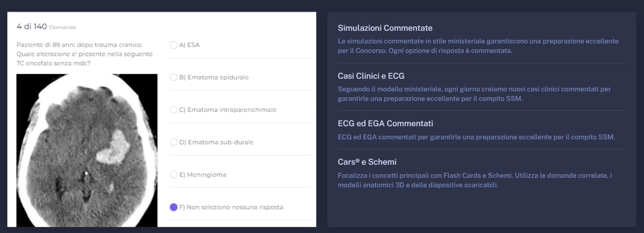Open the Cars® e Schemi section
The width and height of the screenshot is (644, 233).
click(x=367, y=162)
